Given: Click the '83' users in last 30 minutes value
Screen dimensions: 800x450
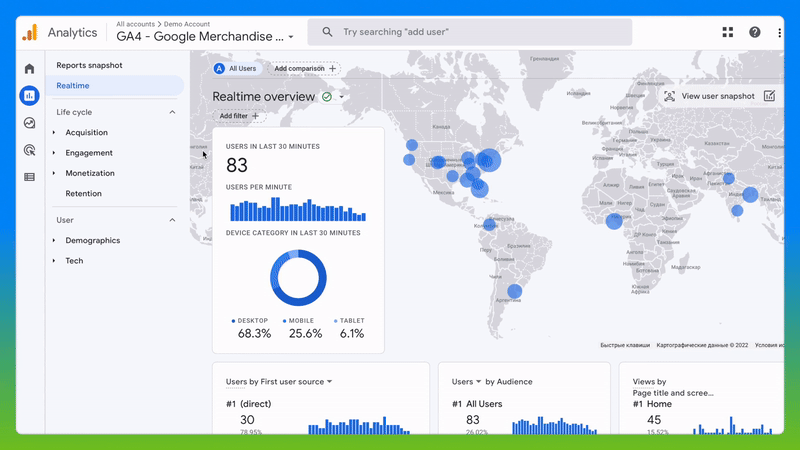Looking at the screenshot, I should [237, 165].
